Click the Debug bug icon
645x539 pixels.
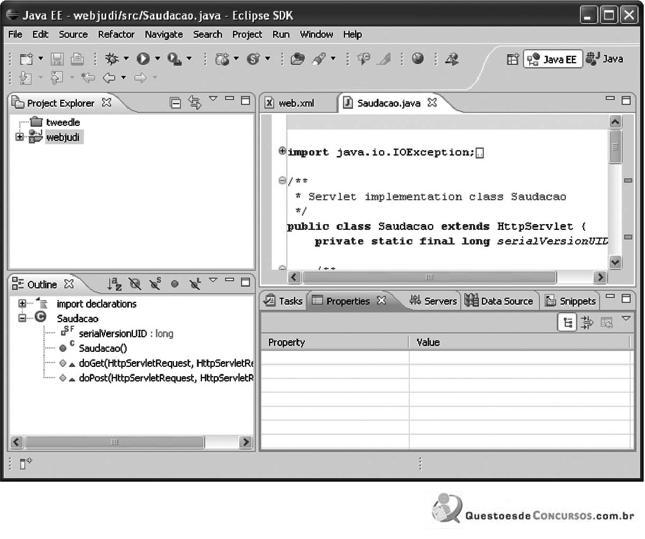[111, 59]
